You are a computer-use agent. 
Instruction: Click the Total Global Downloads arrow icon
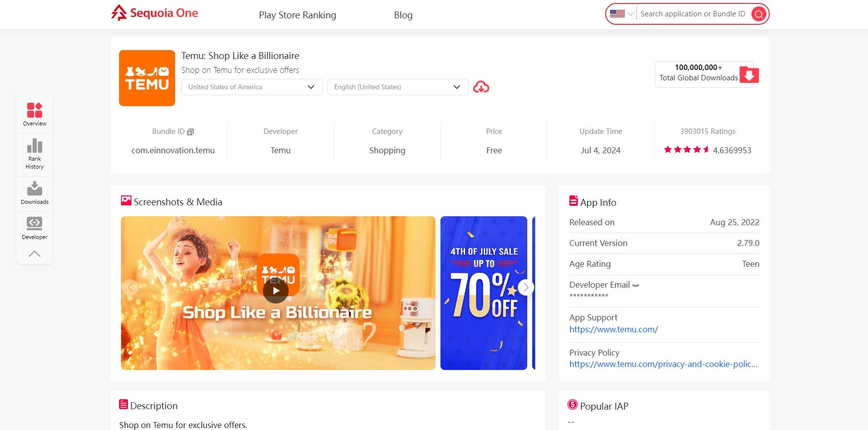(x=749, y=74)
